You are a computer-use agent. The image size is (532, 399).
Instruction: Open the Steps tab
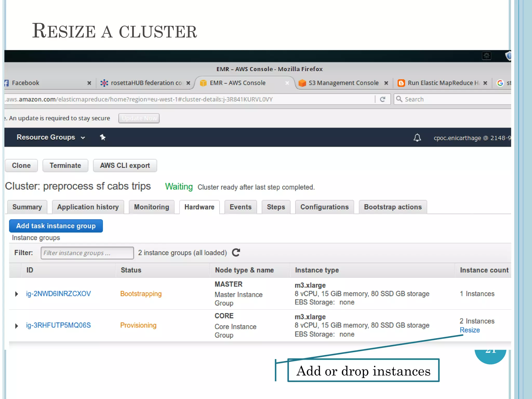point(276,207)
